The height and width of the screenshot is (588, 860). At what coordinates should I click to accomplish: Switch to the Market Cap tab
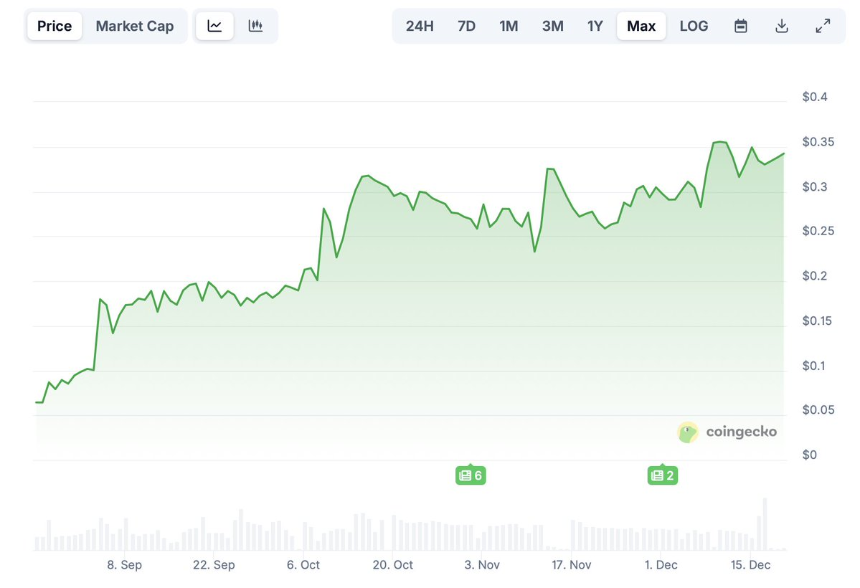[x=135, y=26]
